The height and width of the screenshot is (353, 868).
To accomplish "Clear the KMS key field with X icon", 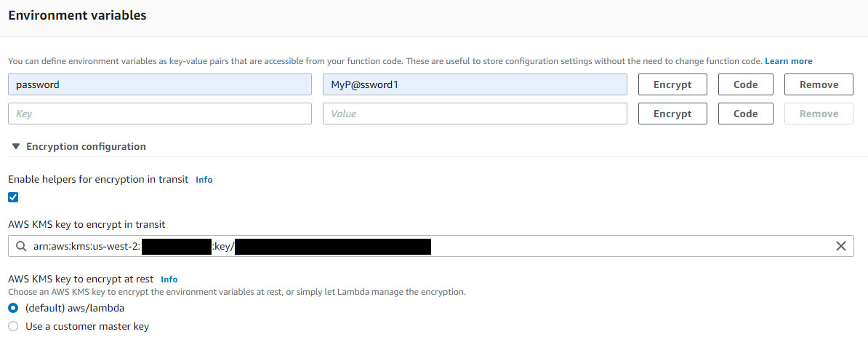I will [x=840, y=246].
